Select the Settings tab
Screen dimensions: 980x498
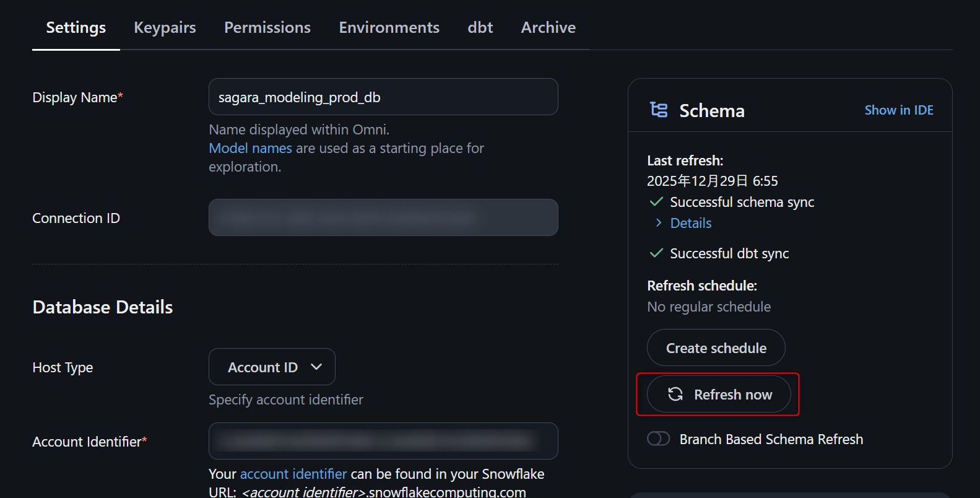click(76, 28)
